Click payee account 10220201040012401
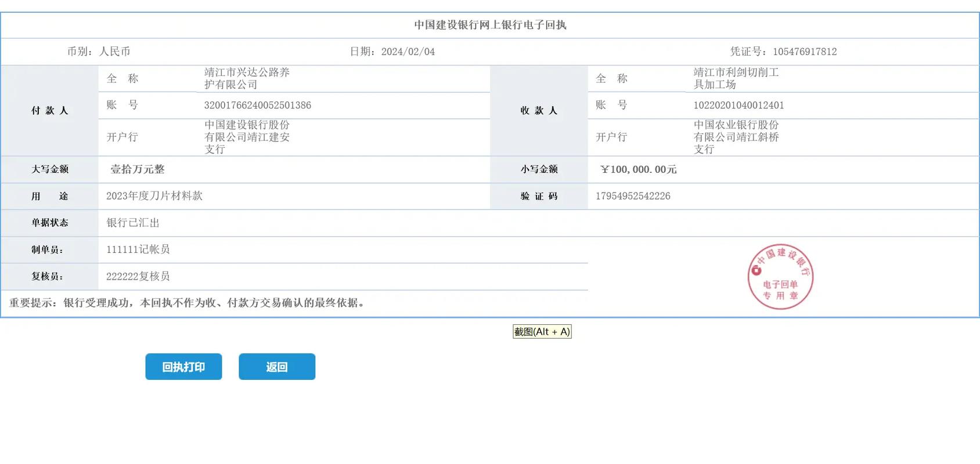This screenshot has width=980, height=464. click(738, 105)
